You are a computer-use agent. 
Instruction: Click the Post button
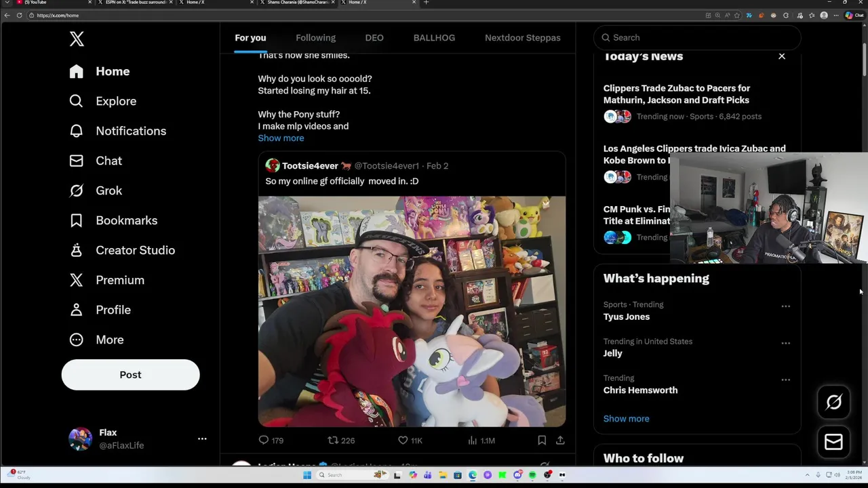tap(130, 375)
